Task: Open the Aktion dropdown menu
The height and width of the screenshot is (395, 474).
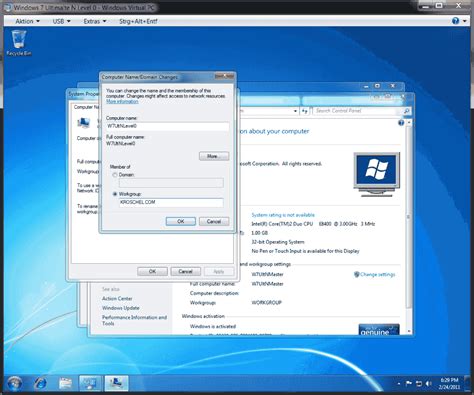Action: click(x=27, y=21)
